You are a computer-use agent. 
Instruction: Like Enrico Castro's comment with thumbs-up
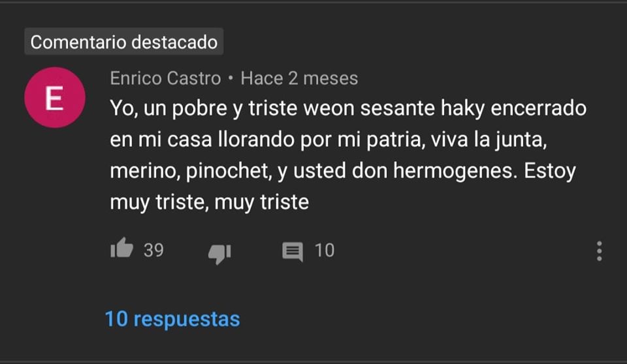[121, 249]
